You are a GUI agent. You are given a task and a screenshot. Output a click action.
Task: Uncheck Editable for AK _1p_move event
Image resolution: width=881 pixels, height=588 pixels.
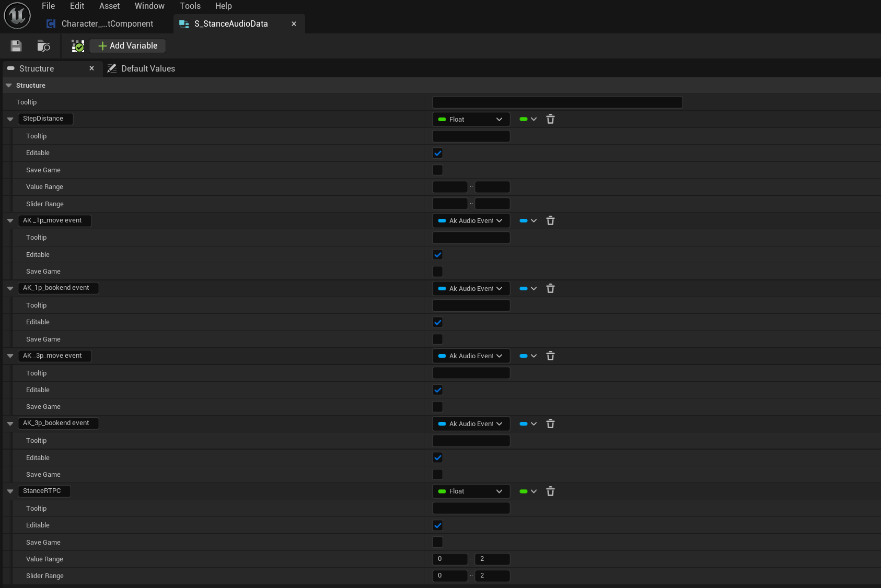click(x=438, y=255)
